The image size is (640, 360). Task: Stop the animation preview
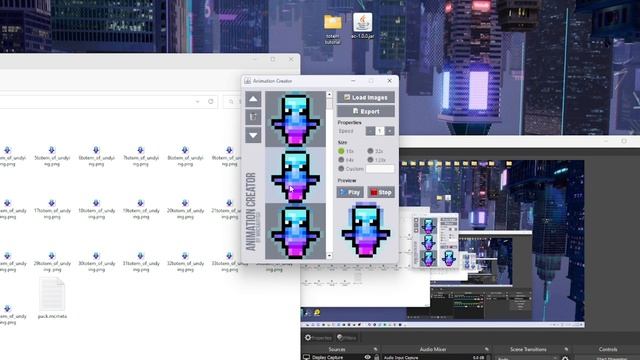[x=381, y=192]
